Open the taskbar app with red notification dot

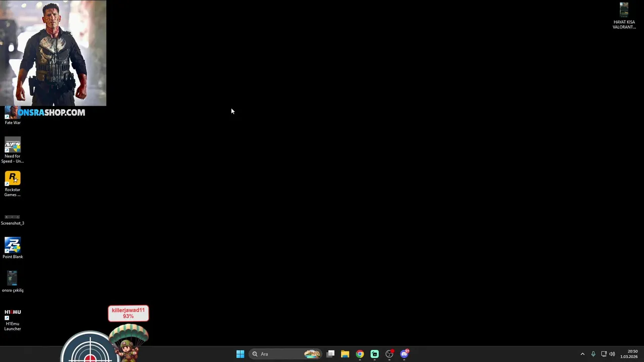pos(389,354)
